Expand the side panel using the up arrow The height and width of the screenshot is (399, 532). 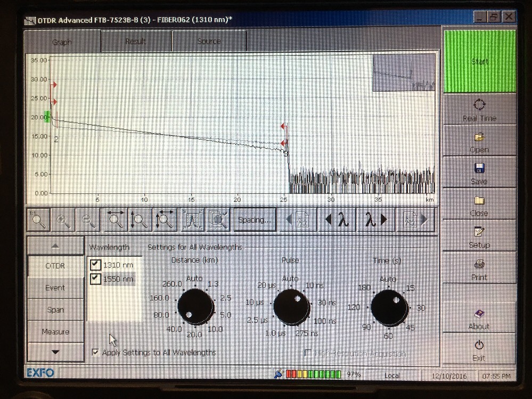(55, 245)
